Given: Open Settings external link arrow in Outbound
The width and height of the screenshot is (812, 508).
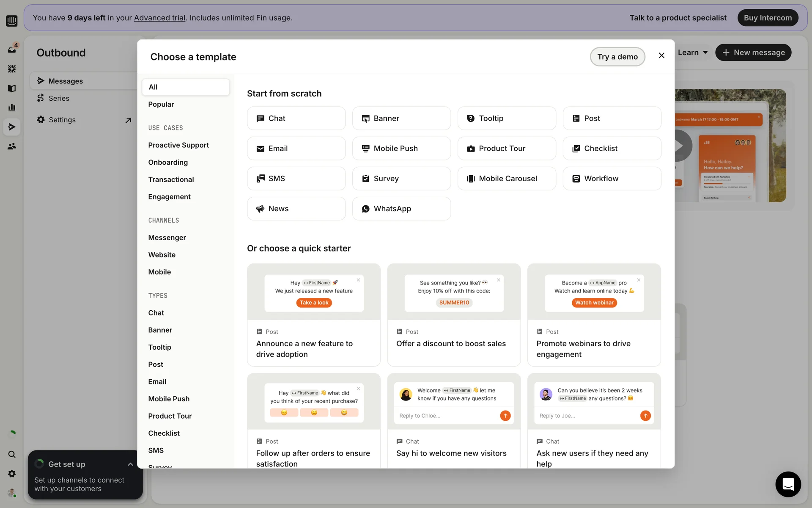Looking at the screenshot, I should coord(128,120).
